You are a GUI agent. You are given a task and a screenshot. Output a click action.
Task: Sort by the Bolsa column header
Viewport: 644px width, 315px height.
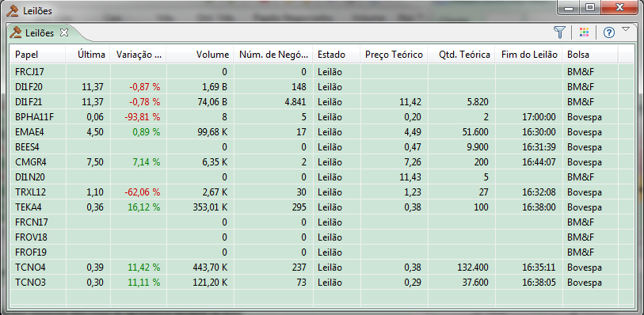coord(590,55)
